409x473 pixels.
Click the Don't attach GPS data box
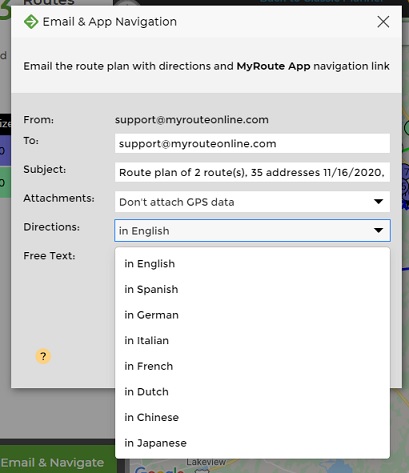pyautogui.click(x=252, y=201)
